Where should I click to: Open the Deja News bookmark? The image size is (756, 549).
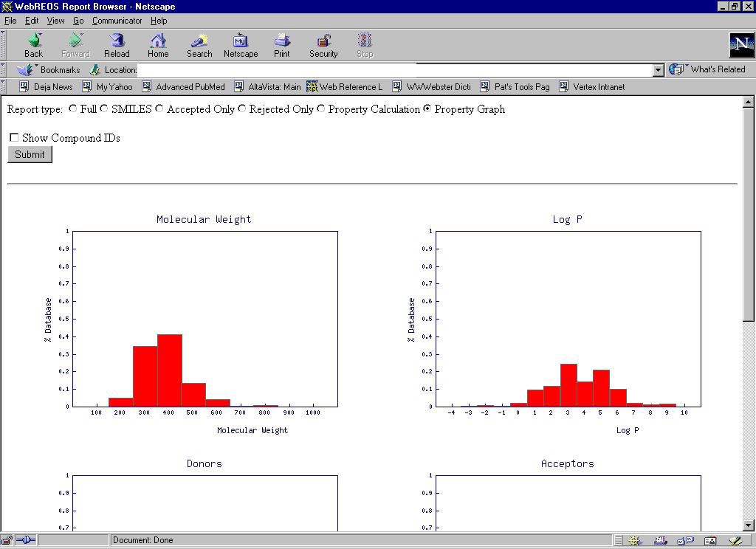click(x=46, y=87)
